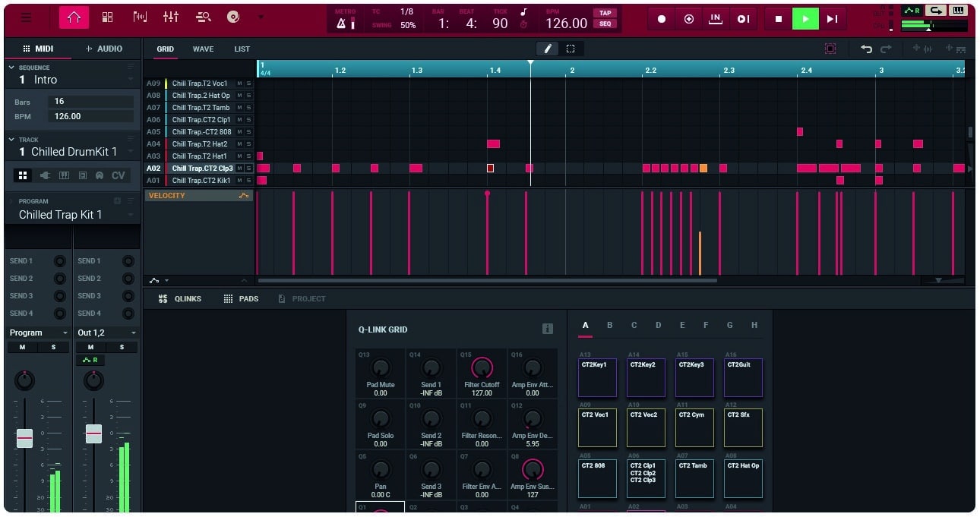Screen dimensions: 980x517
Task: Click the SEQ tempo source button
Action: tap(605, 24)
